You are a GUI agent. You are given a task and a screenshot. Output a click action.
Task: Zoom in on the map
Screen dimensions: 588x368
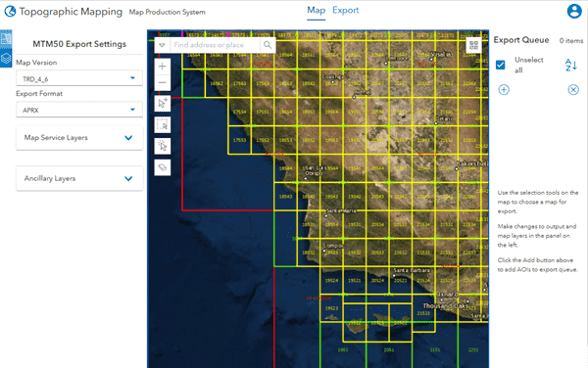click(163, 67)
